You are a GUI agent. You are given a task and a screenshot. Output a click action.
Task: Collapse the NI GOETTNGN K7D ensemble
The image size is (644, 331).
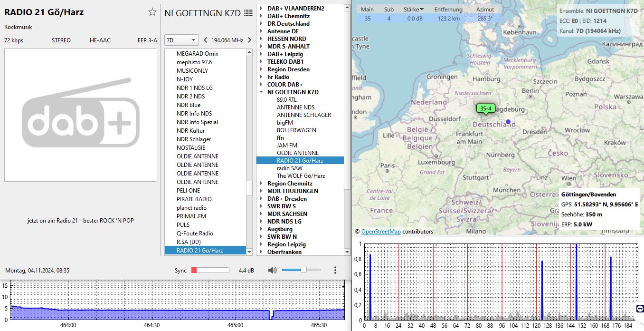pyautogui.click(x=262, y=92)
